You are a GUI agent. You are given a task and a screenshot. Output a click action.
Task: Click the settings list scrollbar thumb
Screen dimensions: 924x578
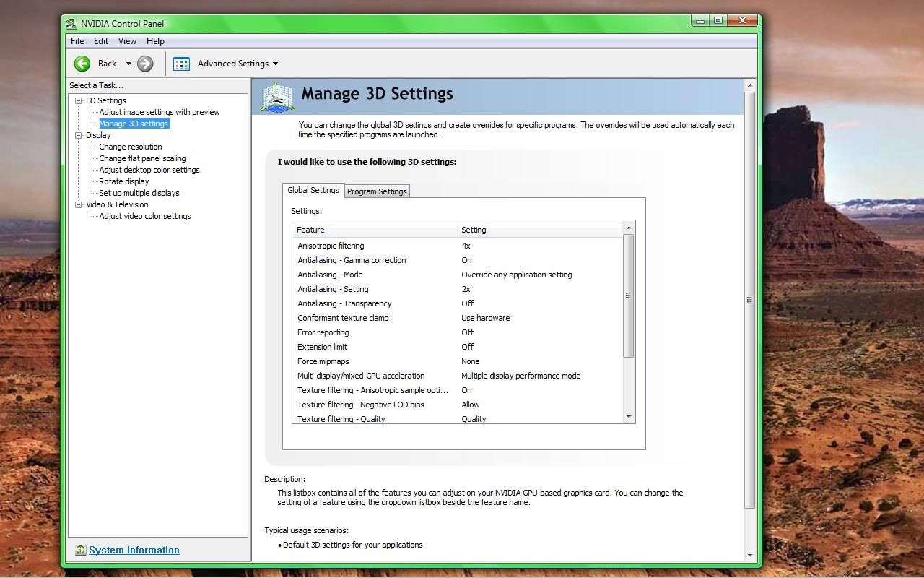point(629,296)
